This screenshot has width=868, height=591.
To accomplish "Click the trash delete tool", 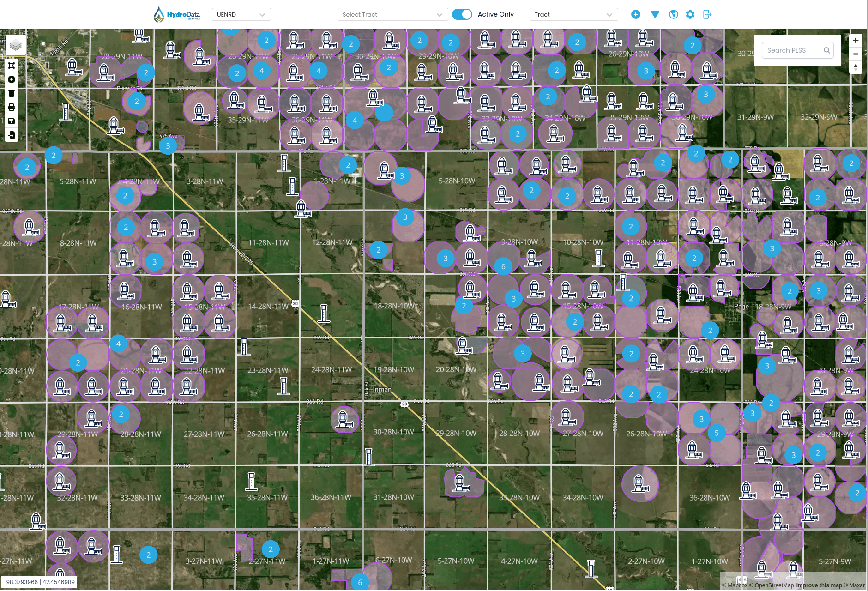I will 12,93.
